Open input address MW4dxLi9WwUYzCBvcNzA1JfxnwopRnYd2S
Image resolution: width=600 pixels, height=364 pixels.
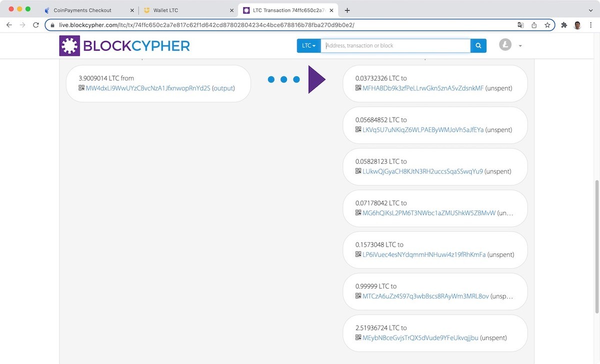click(x=148, y=88)
